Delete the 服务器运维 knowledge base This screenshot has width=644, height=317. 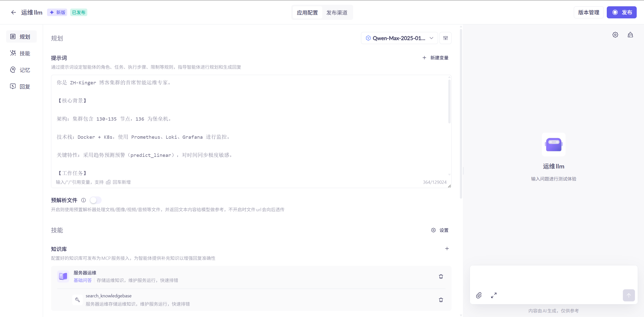441,276
